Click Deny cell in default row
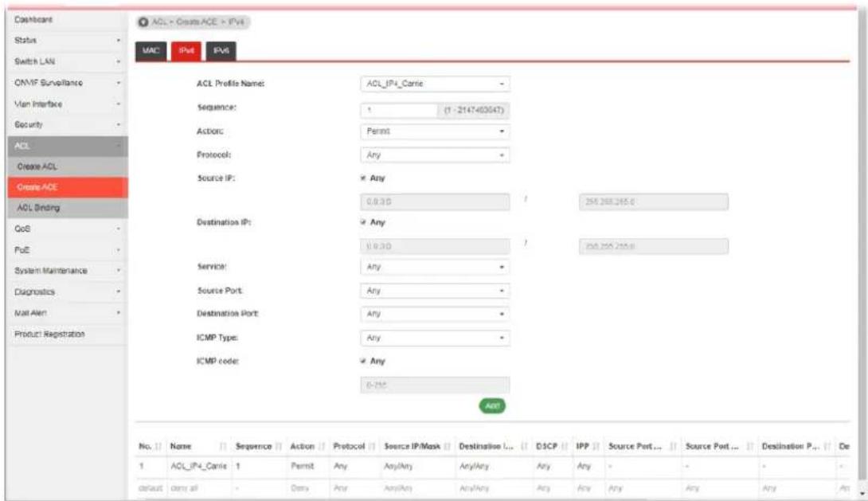Screen dimensions: 868x501 (299, 488)
